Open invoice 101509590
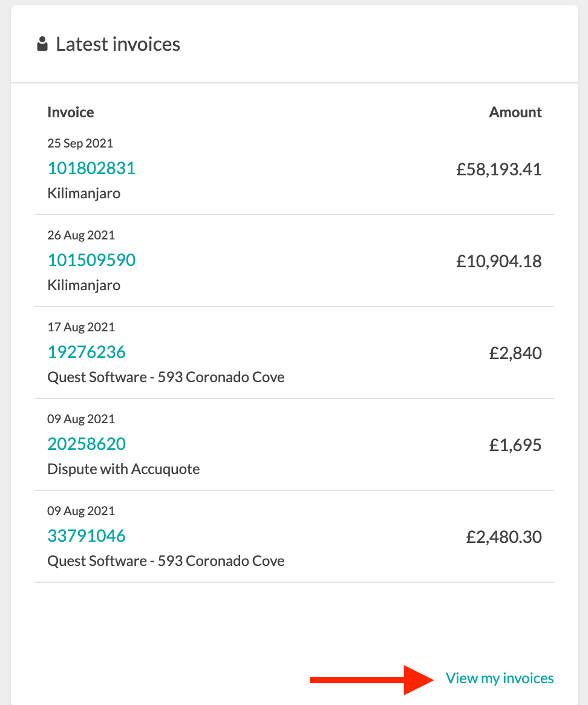This screenshot has height=705, width=588. coord(91,260)
